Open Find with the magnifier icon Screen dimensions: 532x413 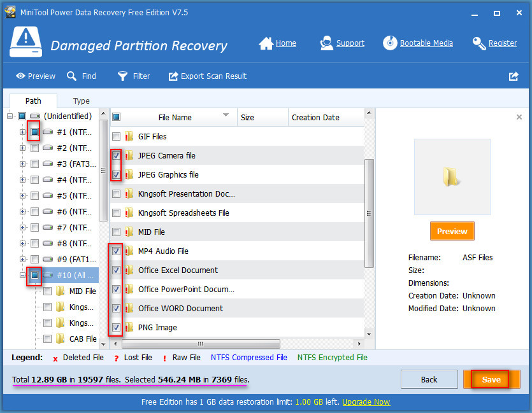[71, 76]
